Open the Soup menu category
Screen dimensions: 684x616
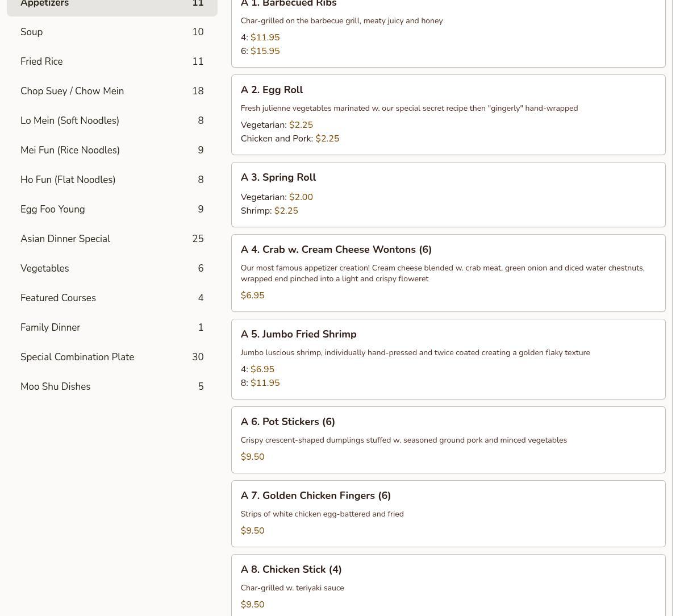(x=112, y=32)
